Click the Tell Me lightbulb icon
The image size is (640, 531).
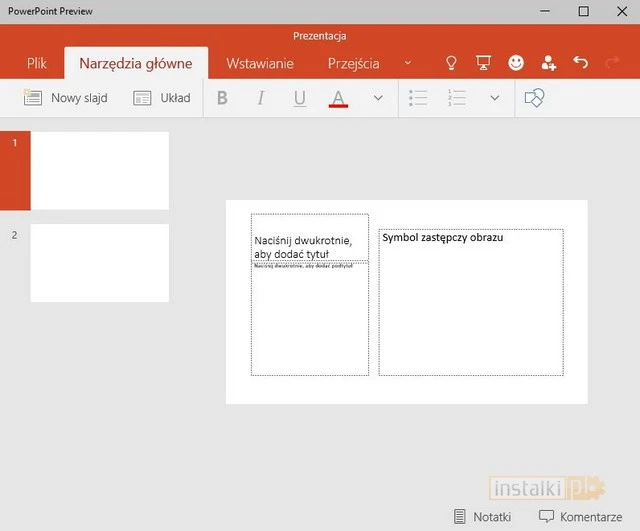coord(451,63)
